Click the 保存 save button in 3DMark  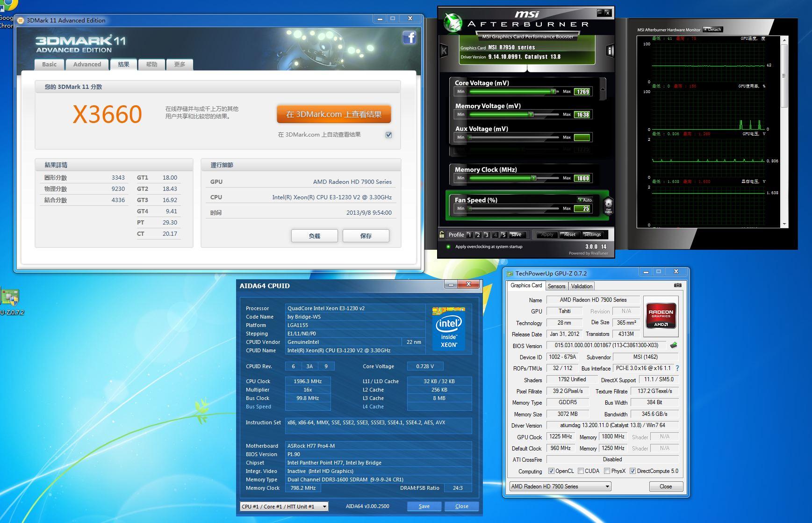click(x=366, y=236)
